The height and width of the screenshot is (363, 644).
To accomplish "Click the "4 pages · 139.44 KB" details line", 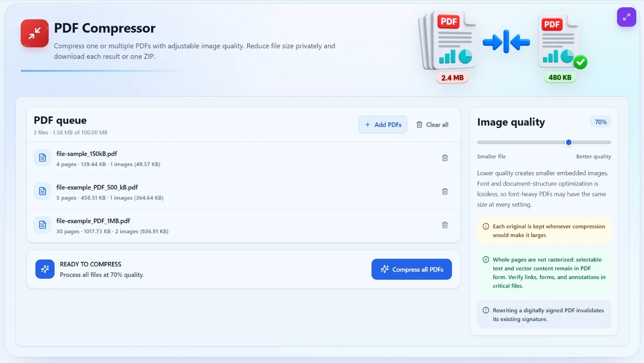I will [108, 164].
